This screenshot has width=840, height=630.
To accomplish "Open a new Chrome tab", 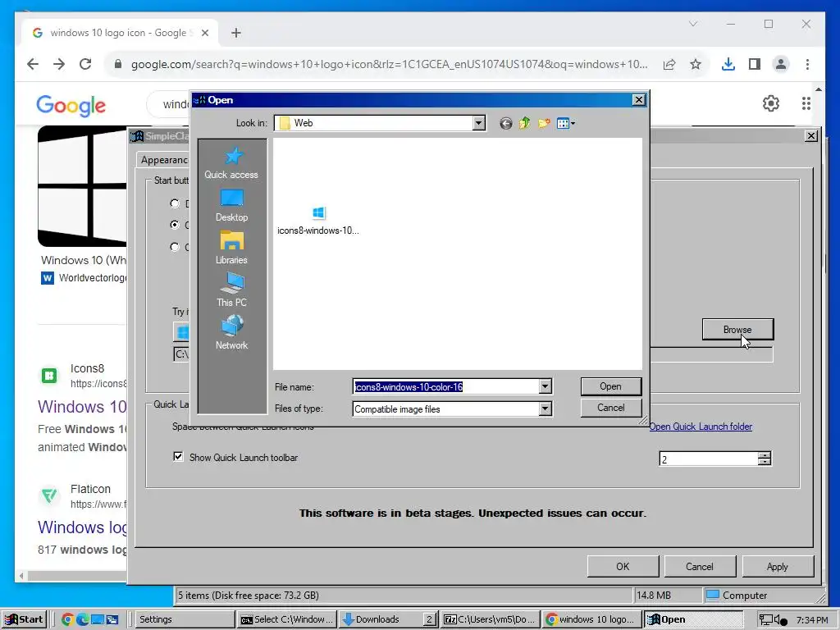I will pyautogui.click(x=235, y=33).
